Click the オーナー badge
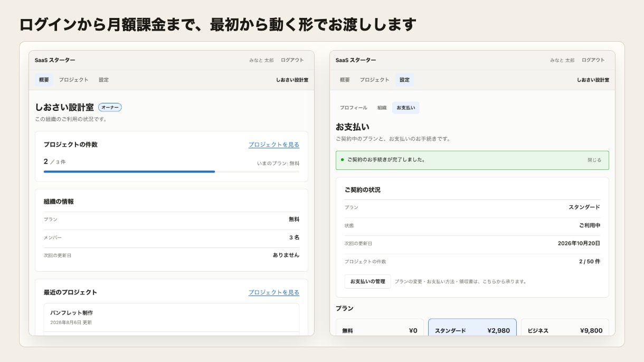Image resolution: width=644 pixels, height=362 pixels. [x=110, y=107]
